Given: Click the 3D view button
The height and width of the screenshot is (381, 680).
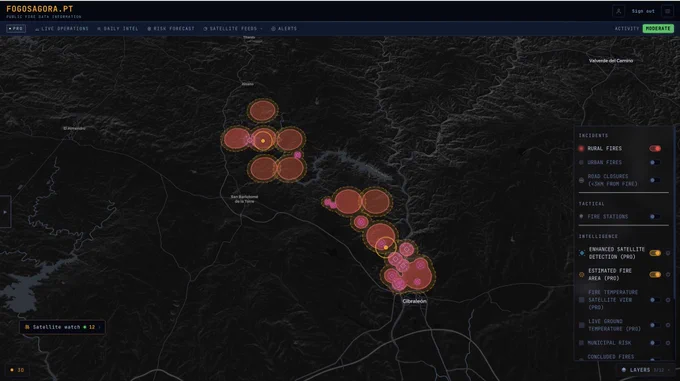Looking at the screenshot, I should [x=17, y=370].
